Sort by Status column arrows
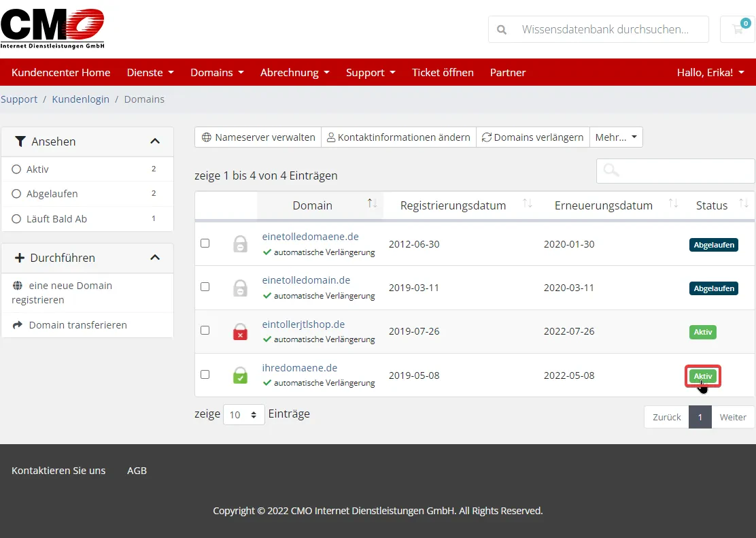 pyautogui.click(x=744, y=203)
